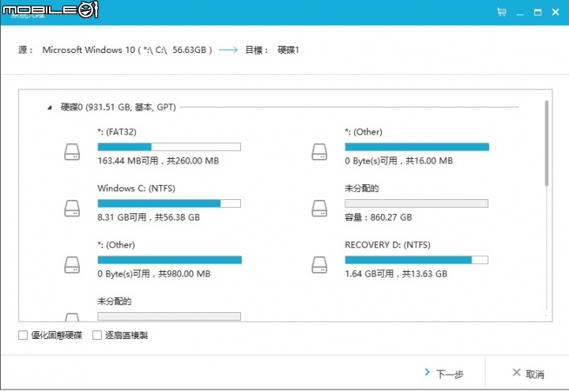The height and width of the screenshot is (392, 569).
Task: Select the 860.27 GB unallocated drive icon
Action: (319, 209)
